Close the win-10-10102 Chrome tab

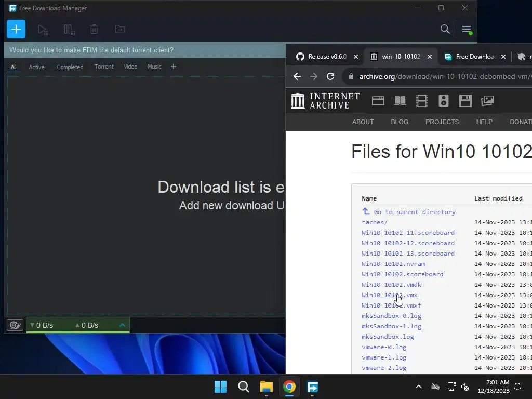430,57
